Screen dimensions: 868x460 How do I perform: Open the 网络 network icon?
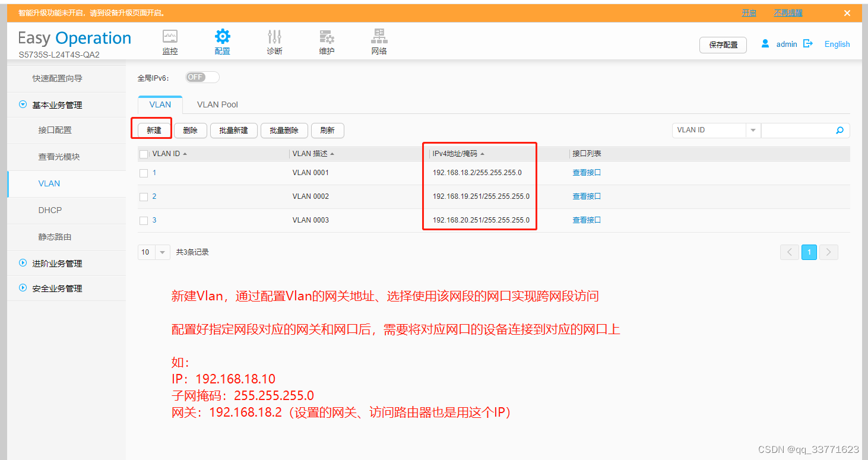[379, 37]
